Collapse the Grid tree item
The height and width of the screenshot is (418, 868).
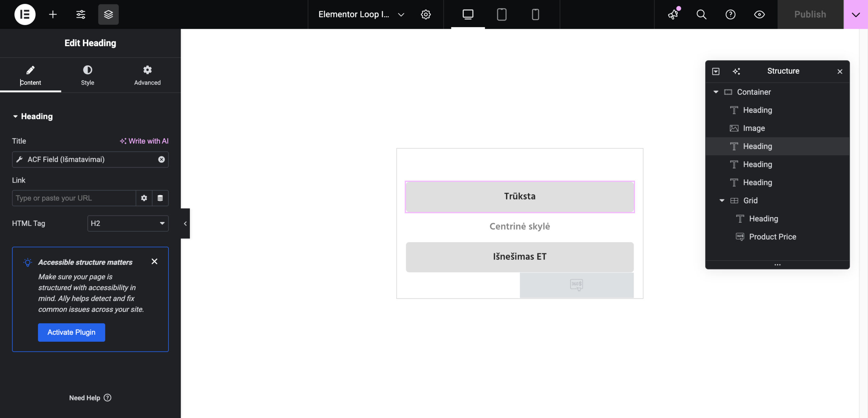pos(722,201)
